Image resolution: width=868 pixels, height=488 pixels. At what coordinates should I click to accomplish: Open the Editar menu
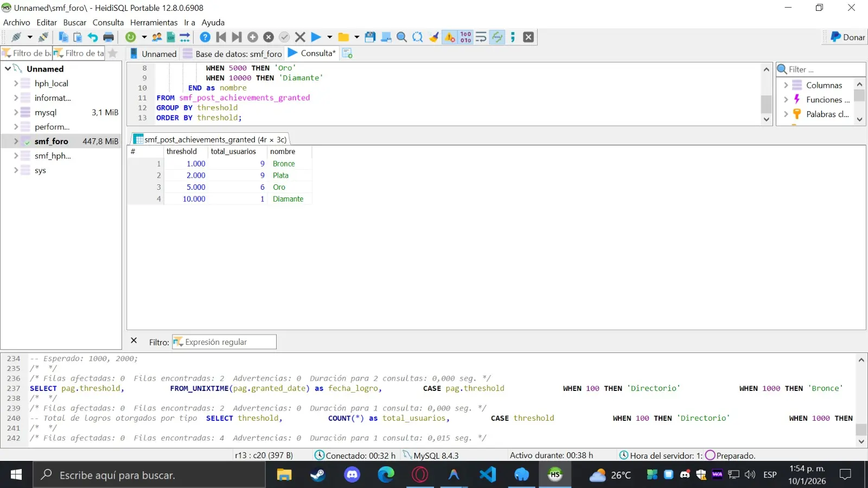click(x=47, y=22)
